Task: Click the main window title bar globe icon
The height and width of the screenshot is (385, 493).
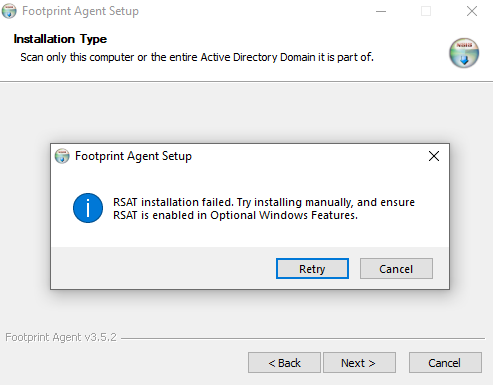Action: coord(9,11)
